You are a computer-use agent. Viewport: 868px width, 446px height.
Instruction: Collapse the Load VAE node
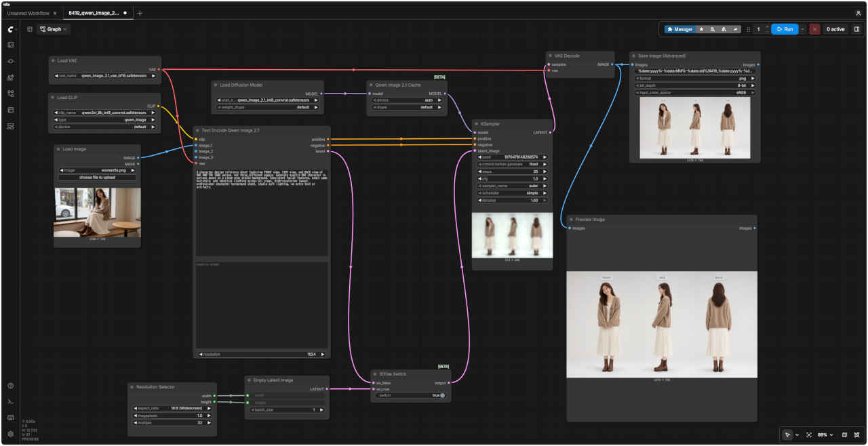coord(53,60)
